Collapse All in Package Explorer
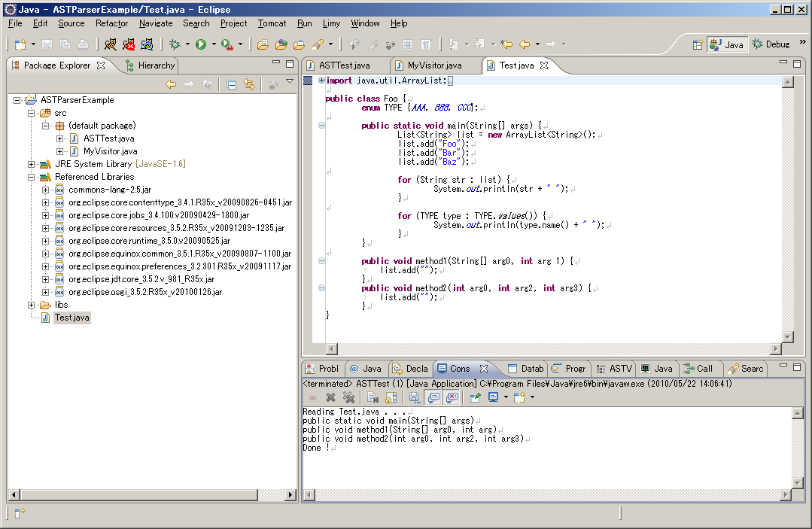Screen dimensions: 812x529 click(x=231, y=84)
